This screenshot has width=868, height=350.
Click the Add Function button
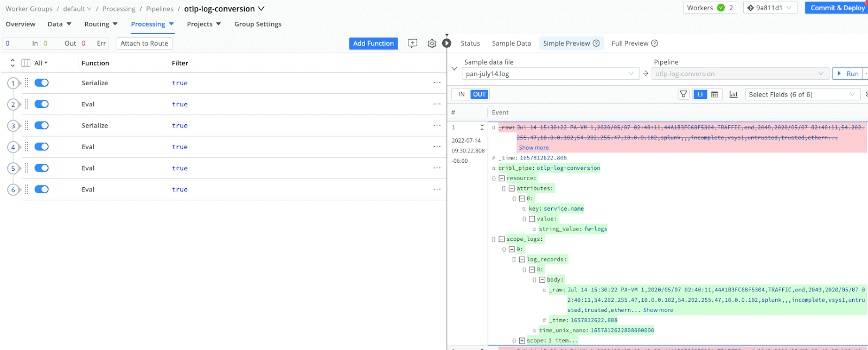(373, 43)
